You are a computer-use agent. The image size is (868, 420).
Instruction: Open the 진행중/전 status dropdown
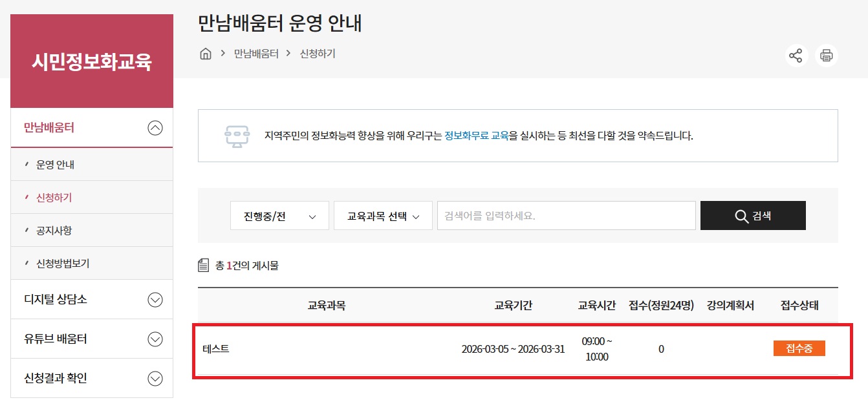(x=279, y=216)
